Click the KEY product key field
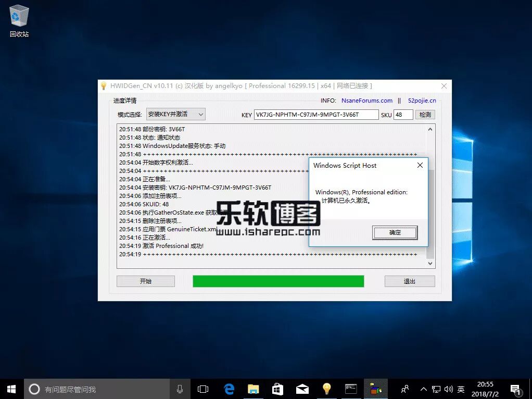This screenshot has width=532, height=399. (316, 115)
